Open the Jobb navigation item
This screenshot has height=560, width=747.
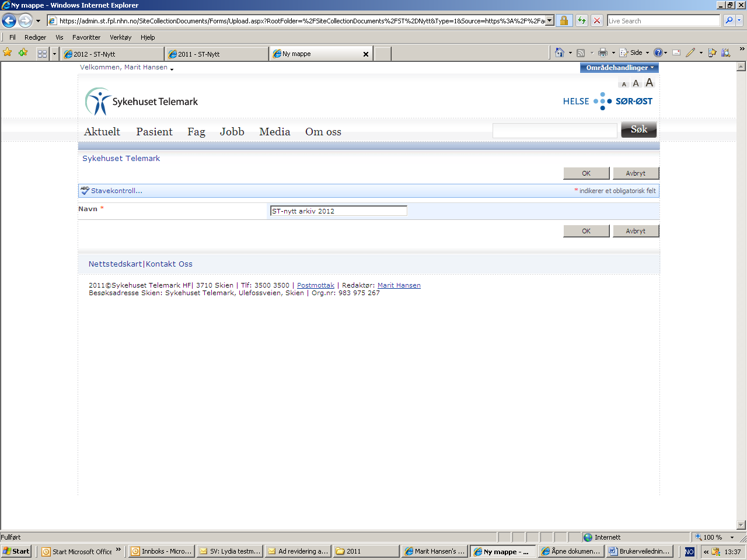232,132
